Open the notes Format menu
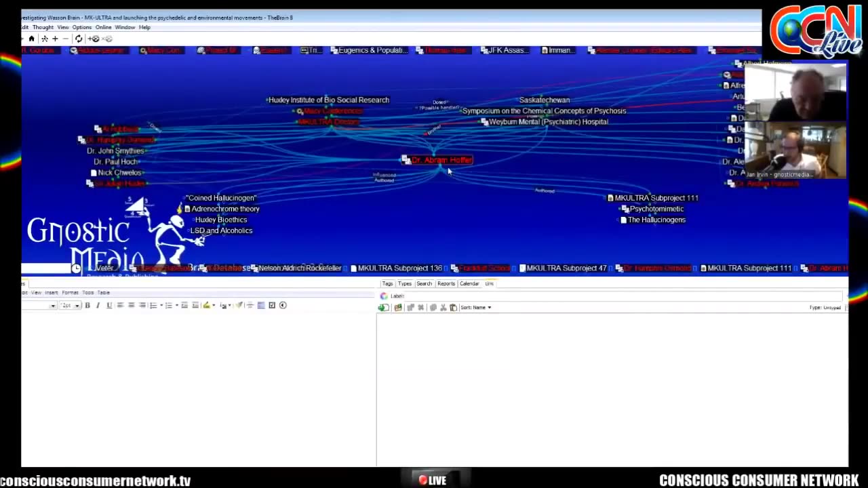 71,293
